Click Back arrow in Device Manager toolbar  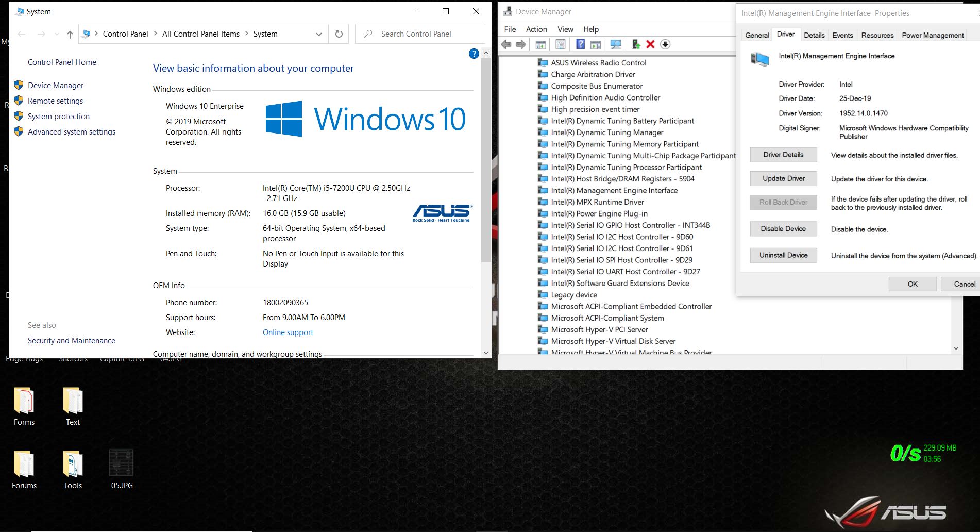coord(506,45)
